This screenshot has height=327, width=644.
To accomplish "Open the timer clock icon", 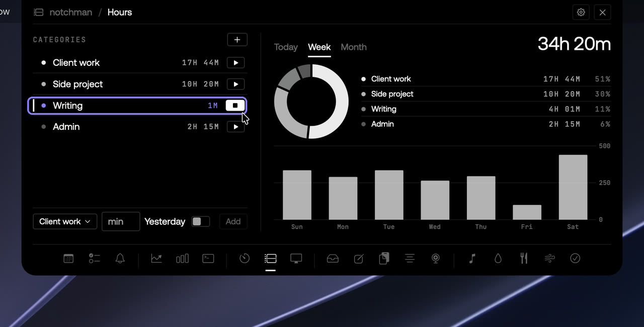I will click(245, 259).
